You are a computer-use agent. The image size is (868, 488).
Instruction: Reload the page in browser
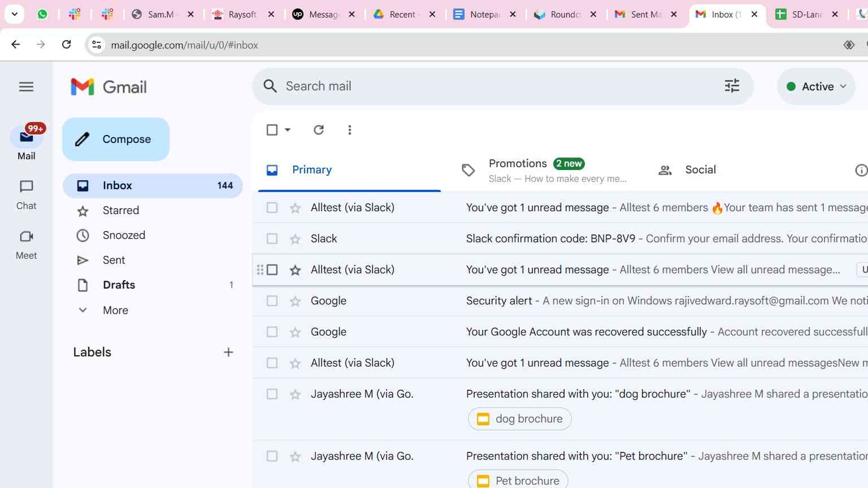(67, 45)
